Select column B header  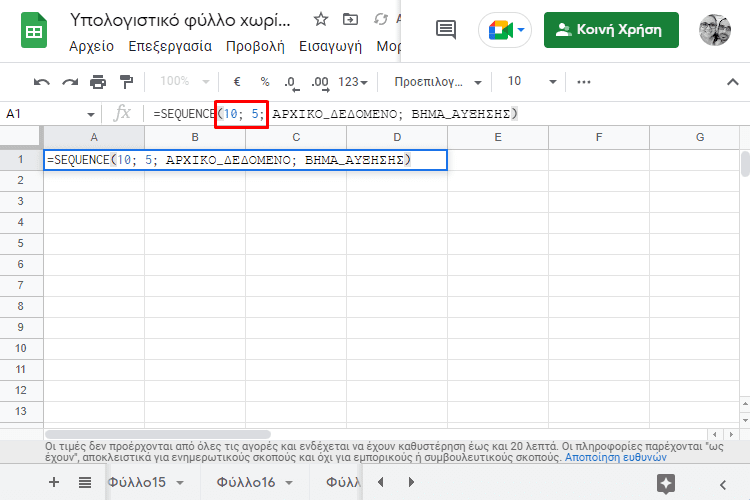pos(195,137)
